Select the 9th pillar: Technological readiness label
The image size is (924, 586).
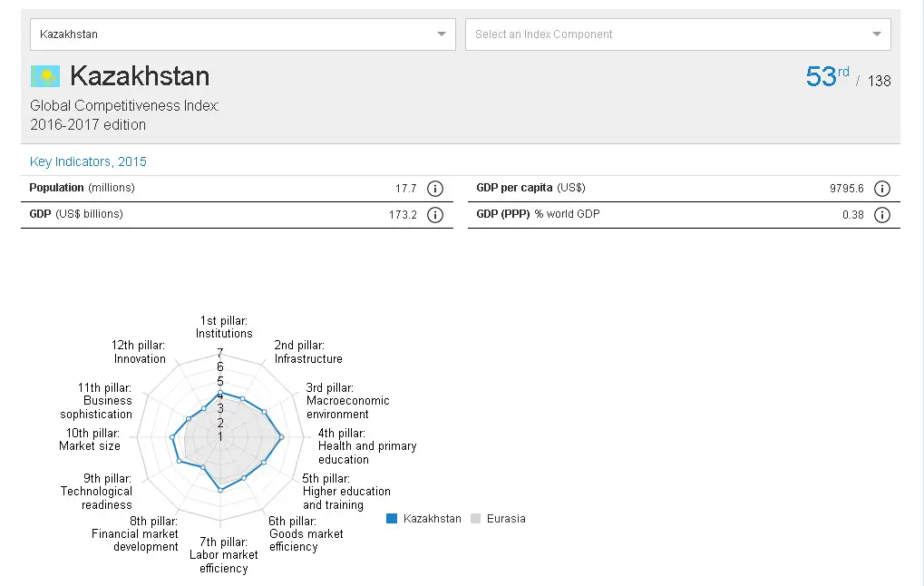click(x=96, y=492)
